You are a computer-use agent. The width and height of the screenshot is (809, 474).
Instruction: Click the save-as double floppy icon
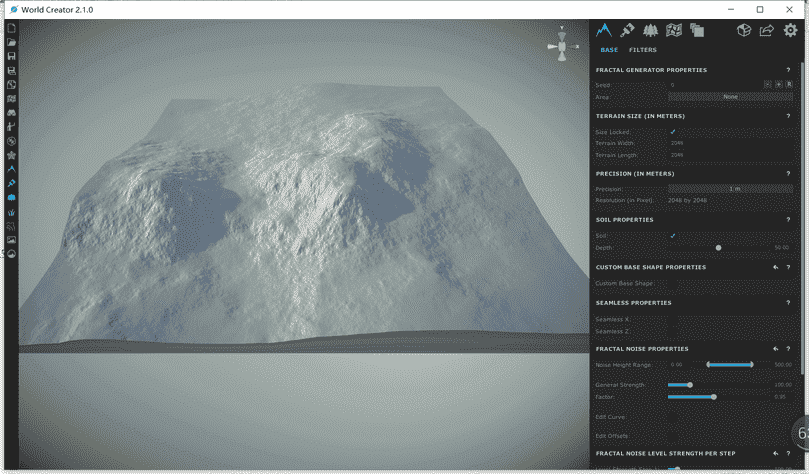(x=11, y=71)
